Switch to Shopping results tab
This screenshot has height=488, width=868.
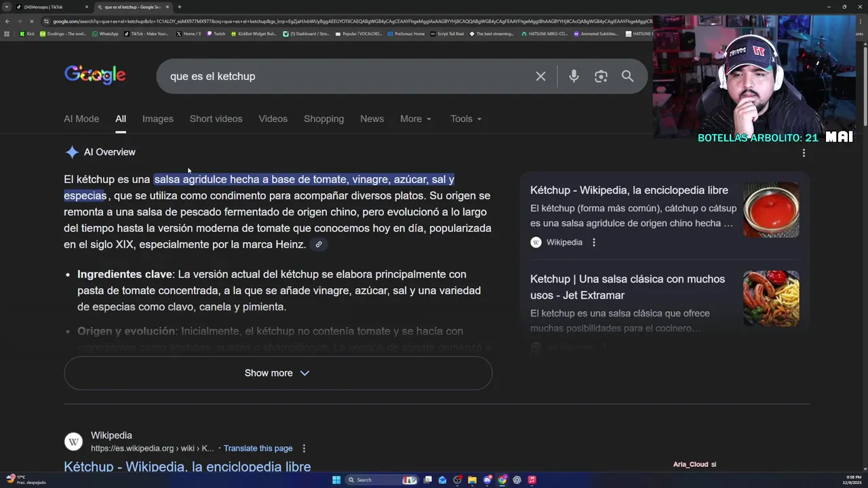323,119
